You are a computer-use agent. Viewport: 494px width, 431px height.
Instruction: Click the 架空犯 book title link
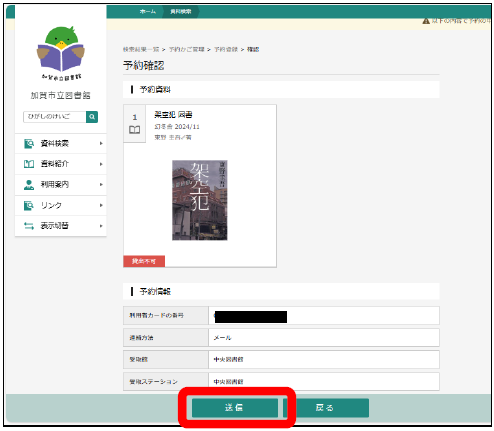point(173,115)
